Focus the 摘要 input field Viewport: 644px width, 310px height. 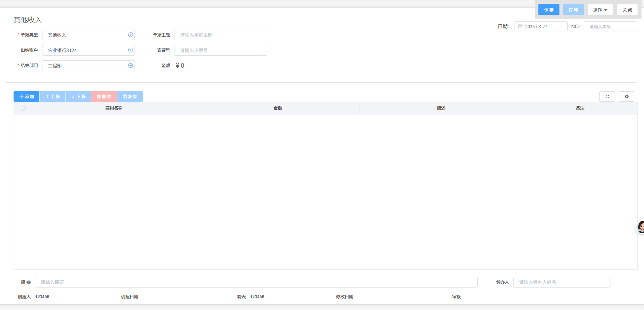(256, 282)
